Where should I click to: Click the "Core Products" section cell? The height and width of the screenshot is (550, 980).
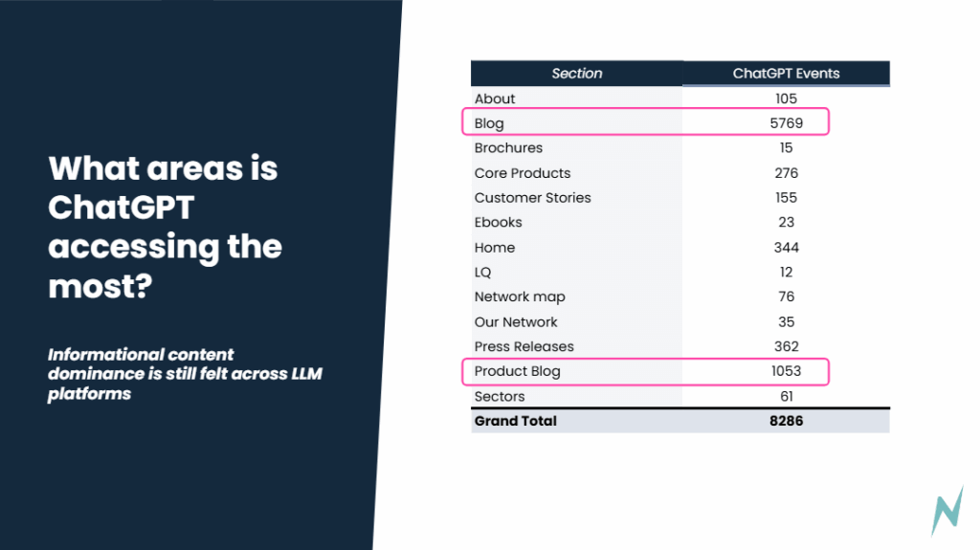(523, 173)
